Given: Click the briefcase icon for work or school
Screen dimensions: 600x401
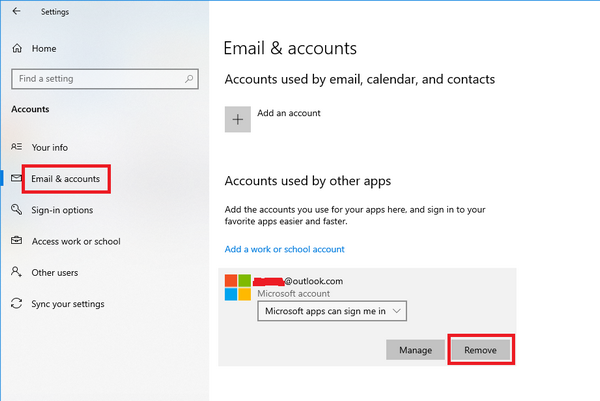Looking at the screenshot, I should [x=16, y=240].
